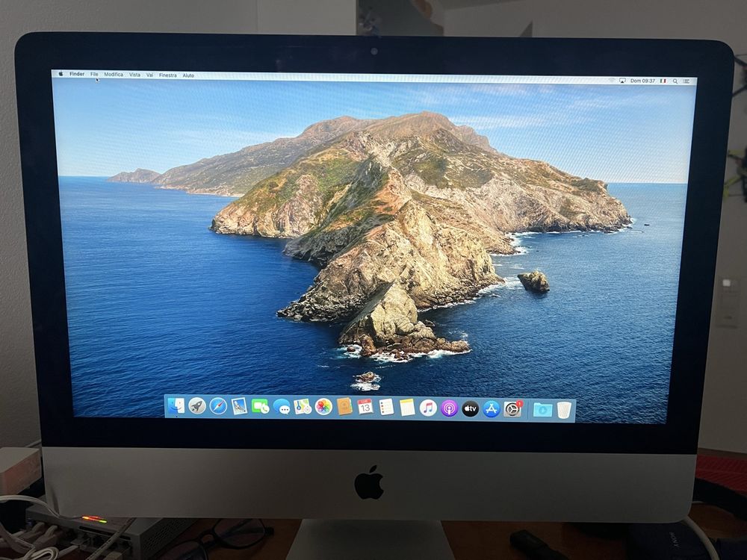Open Contacts brown book icon
This screenshot has height=560, width=747.
point(344,407)
